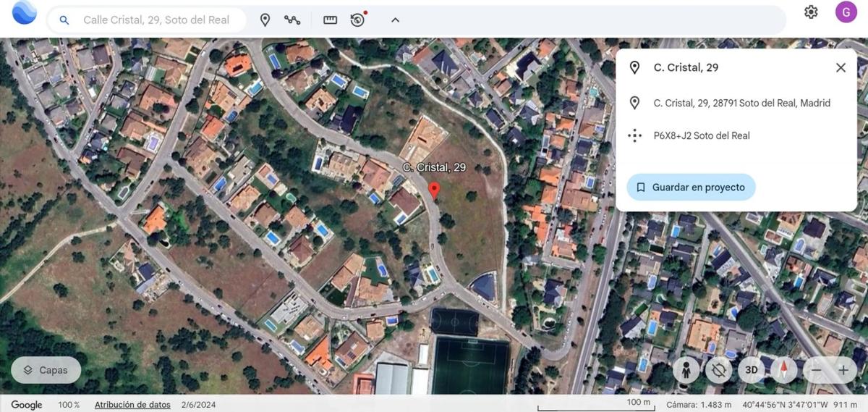The image size is (868, 412).
Task: Toggle the rotation lock icon beside Pegman
Action: 718,370
